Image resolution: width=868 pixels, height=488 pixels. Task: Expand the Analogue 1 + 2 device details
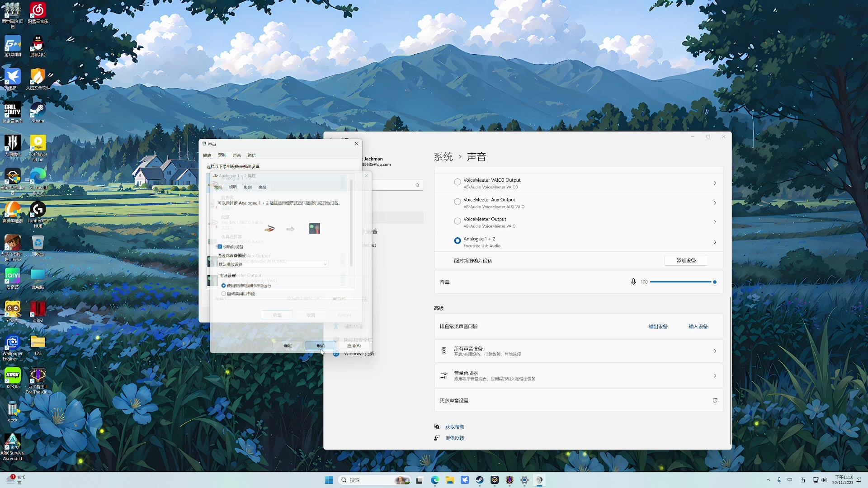point(715,242)
